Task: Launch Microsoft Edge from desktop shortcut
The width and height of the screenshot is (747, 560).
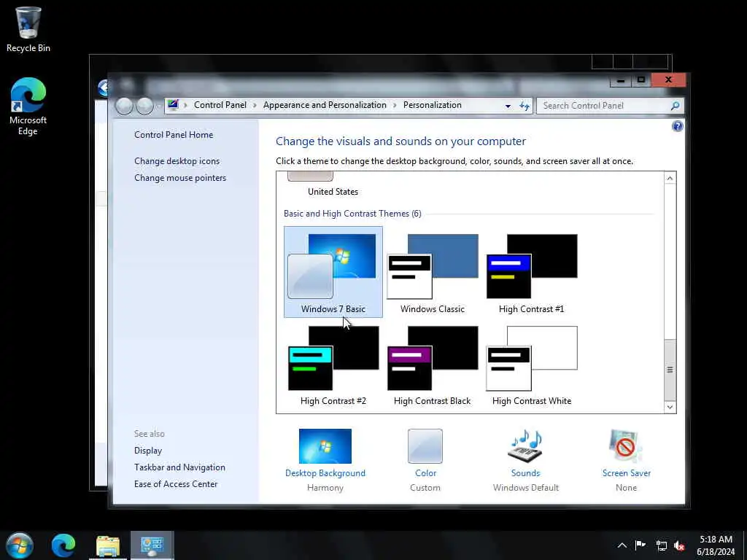Action: 28,106
